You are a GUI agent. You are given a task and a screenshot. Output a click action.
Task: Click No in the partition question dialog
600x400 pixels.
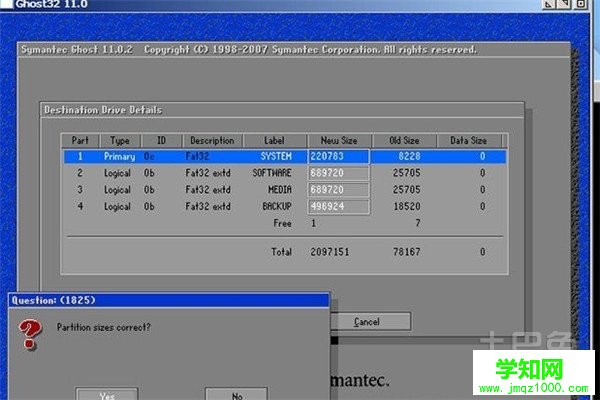(x=236, y=394)
